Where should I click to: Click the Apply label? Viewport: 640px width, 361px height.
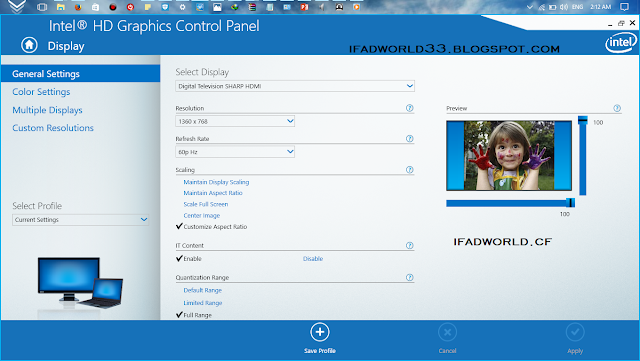coord(575,351)
